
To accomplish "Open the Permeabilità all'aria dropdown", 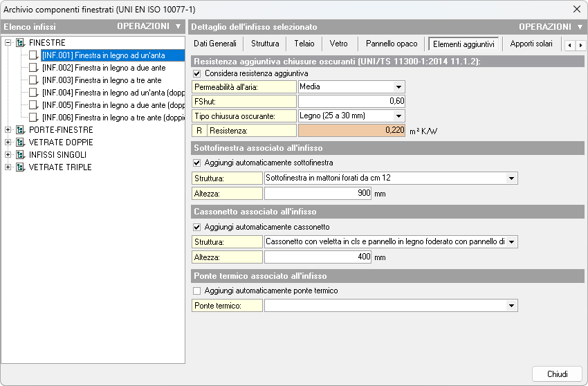I will coord(398,87).
